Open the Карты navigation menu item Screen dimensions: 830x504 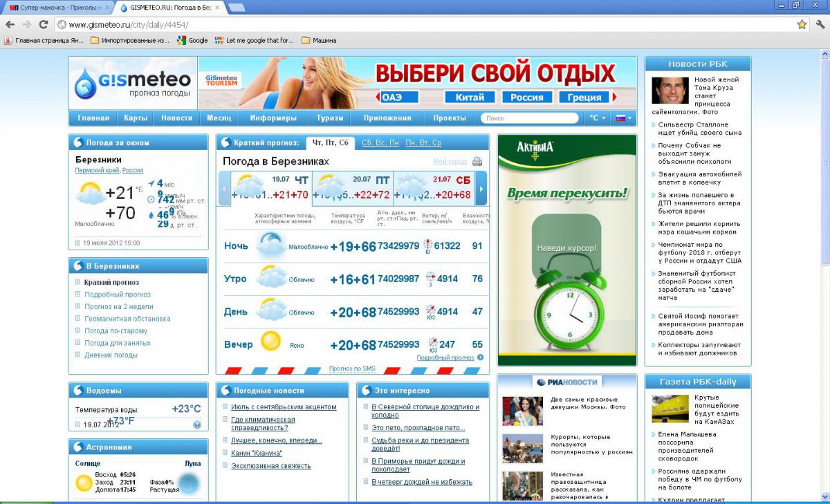point(136,118)
